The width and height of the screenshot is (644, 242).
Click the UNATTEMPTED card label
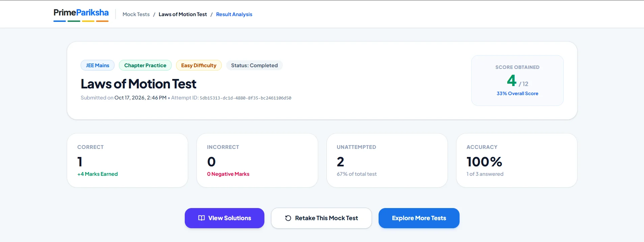pyautogui.click(x=356, y=147)
